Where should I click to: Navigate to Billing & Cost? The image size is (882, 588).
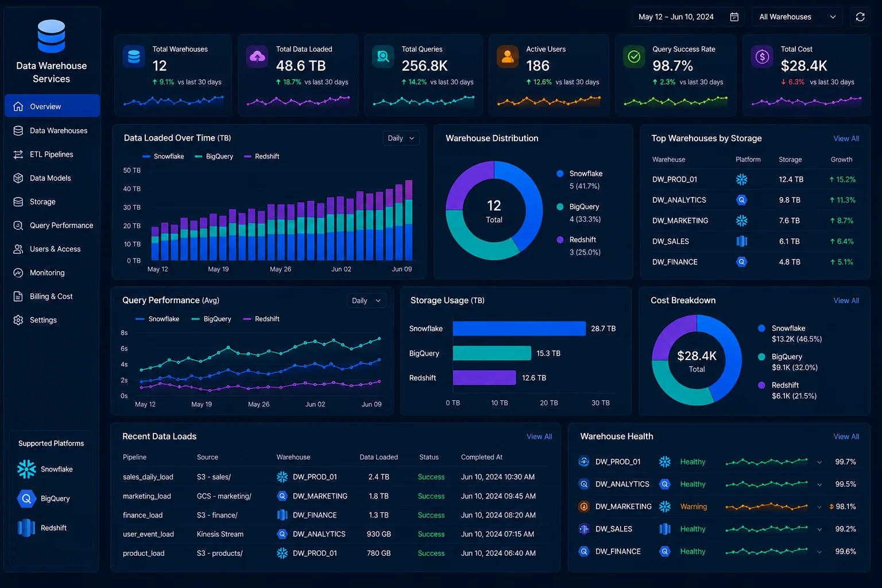coord(52,296)
